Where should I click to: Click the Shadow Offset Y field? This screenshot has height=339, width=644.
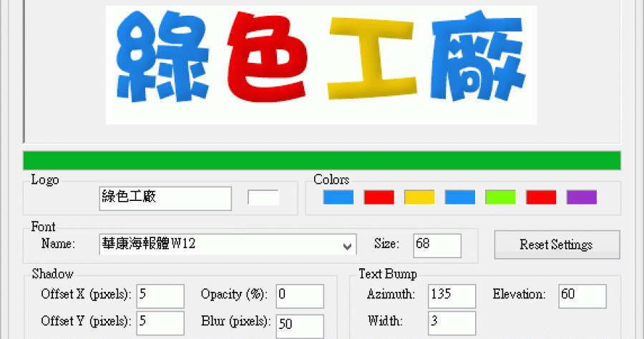160,323
